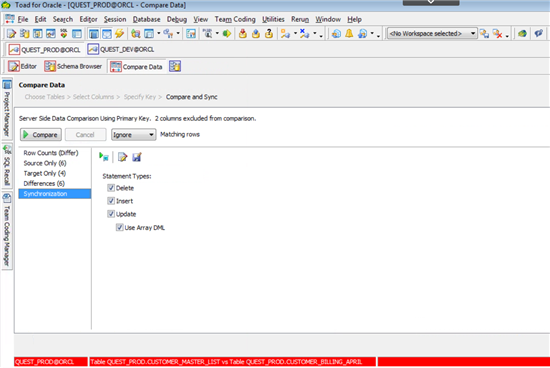Switch to QUEST_DEV@ORCL connection tab

click(121, 49)
